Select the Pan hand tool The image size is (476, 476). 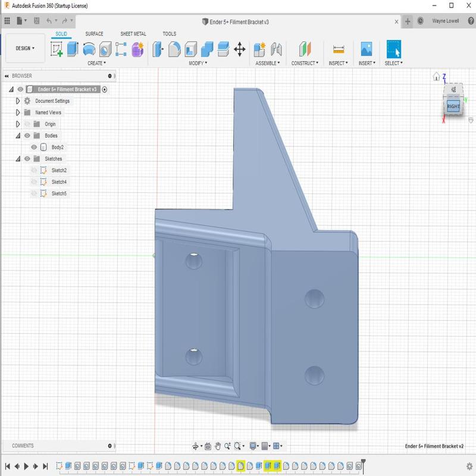[x=218, y=446]
